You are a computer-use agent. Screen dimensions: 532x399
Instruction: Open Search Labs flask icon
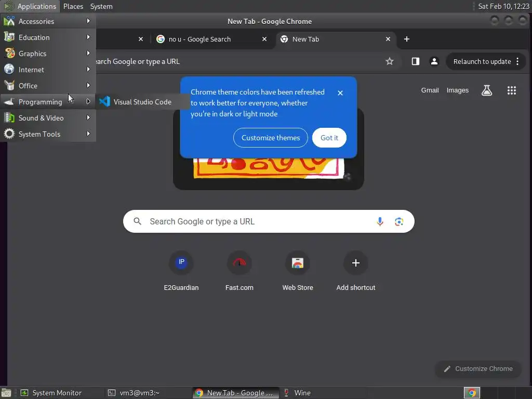pos(487,90)
